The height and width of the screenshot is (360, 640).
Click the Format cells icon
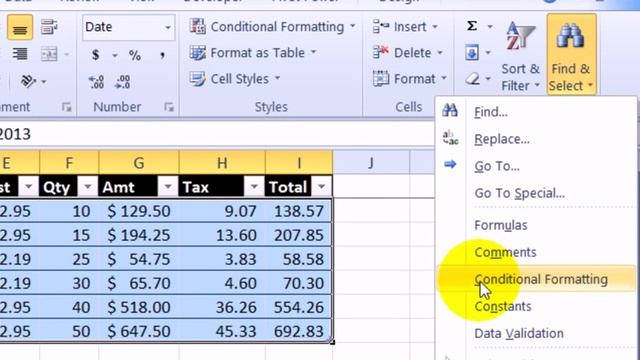(381, 79)
